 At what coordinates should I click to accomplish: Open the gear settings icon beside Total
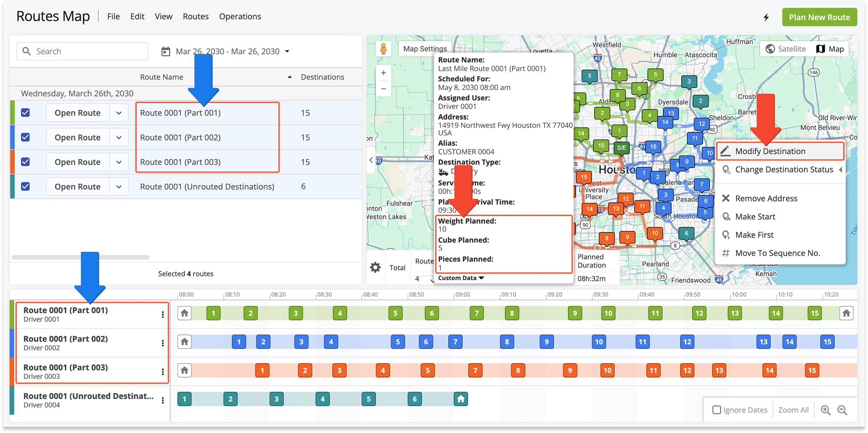(375, 267)
